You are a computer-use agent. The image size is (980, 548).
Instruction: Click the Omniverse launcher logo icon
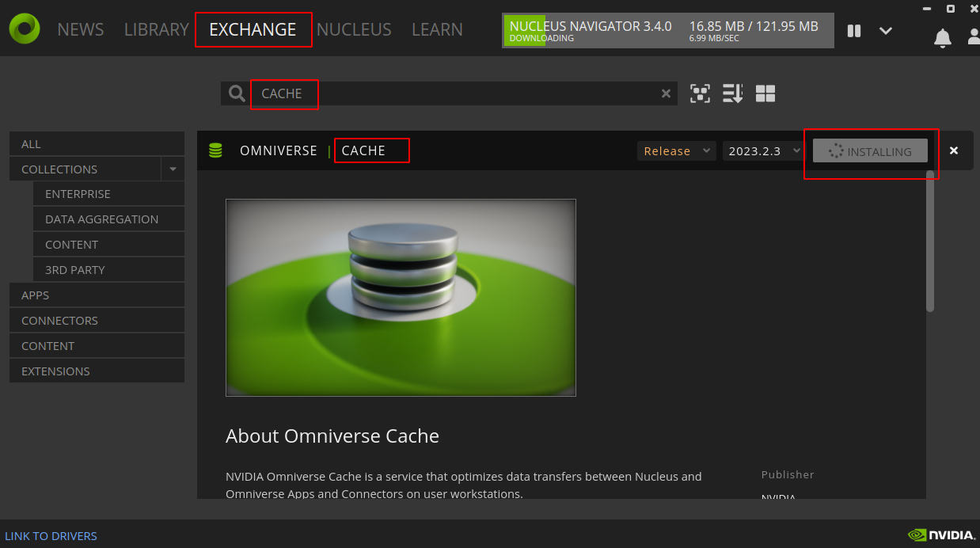click(25, 29)
